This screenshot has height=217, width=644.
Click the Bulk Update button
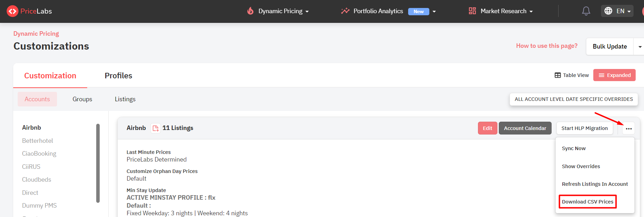610,47
